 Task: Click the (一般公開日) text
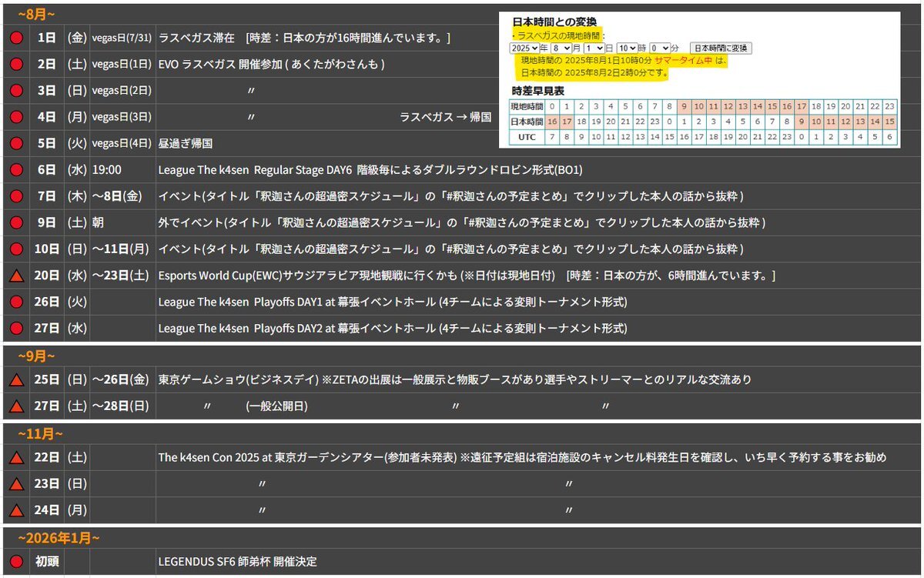[x=276, y=406]
